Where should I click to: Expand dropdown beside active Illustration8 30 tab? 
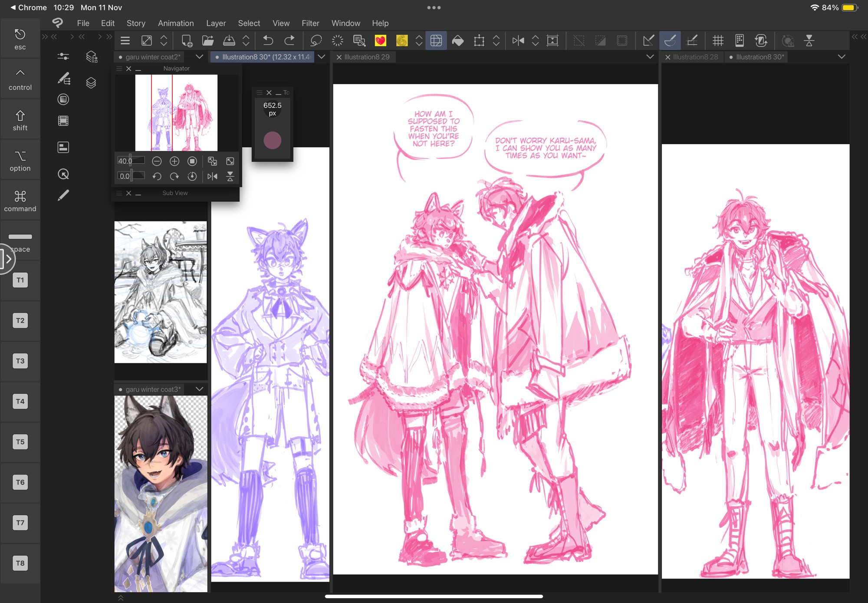[322, 56]
